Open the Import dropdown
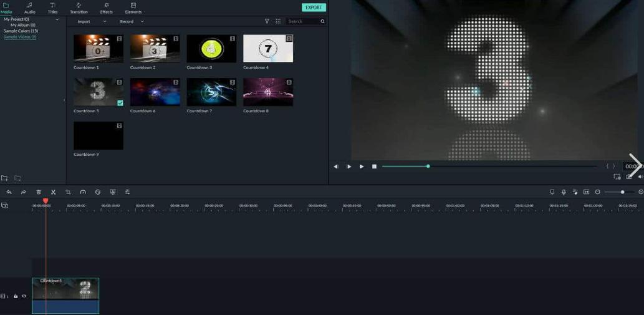The image size is (644, 315). click(x=91, y=22)
